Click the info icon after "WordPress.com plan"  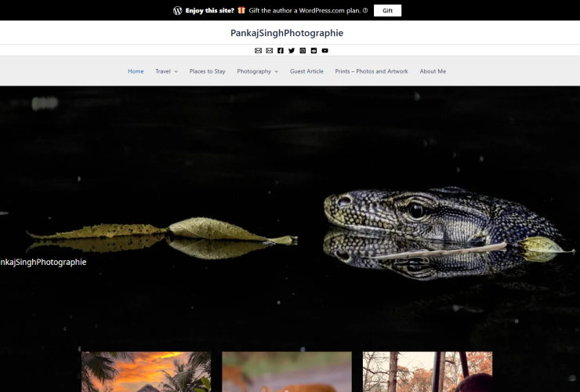[365, 10]
